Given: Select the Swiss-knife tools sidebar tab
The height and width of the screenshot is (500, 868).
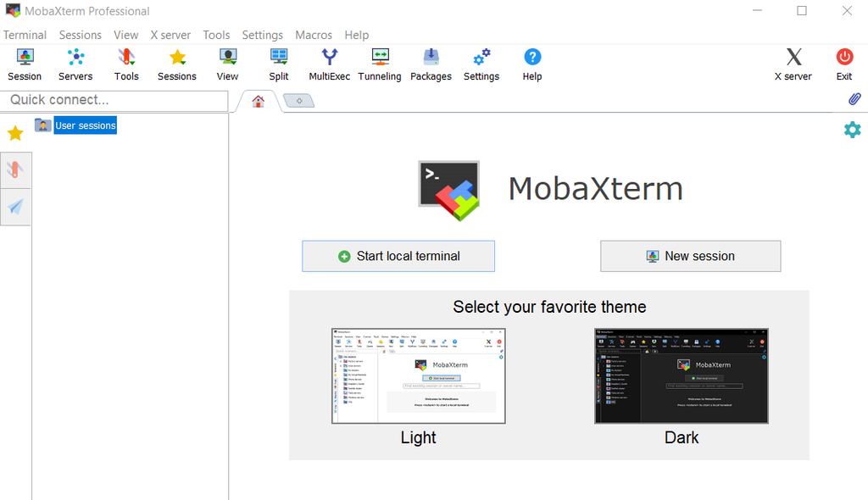Looking at the screenshot, I should 15,170.
